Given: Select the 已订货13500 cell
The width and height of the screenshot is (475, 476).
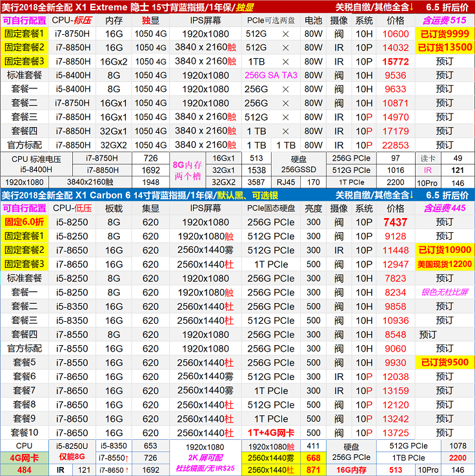Looking at the screenshot, I should coord(444,48).
